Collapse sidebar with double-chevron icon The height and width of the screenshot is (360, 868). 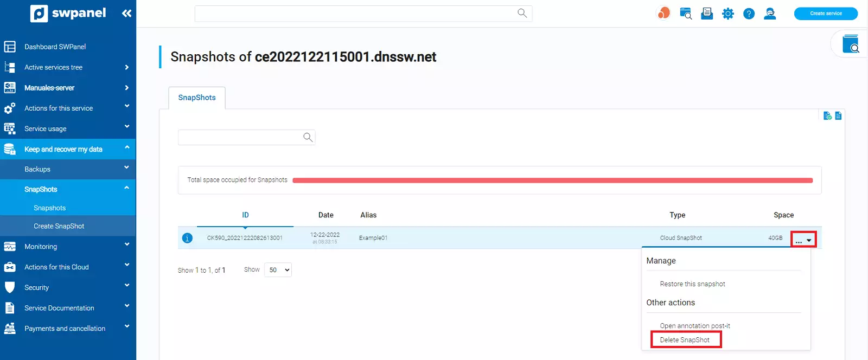[126, 13]
